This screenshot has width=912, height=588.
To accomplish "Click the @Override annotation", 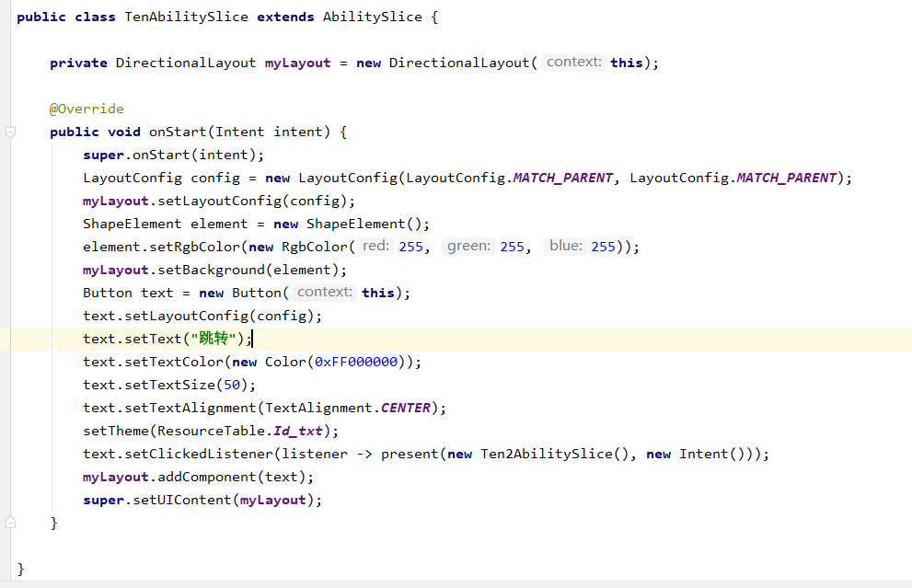I will pos(87,109).
